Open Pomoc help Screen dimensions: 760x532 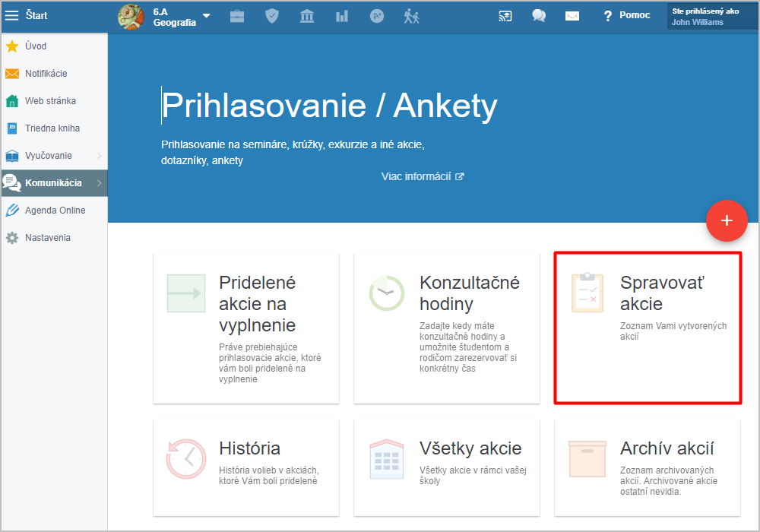(635, 15)
